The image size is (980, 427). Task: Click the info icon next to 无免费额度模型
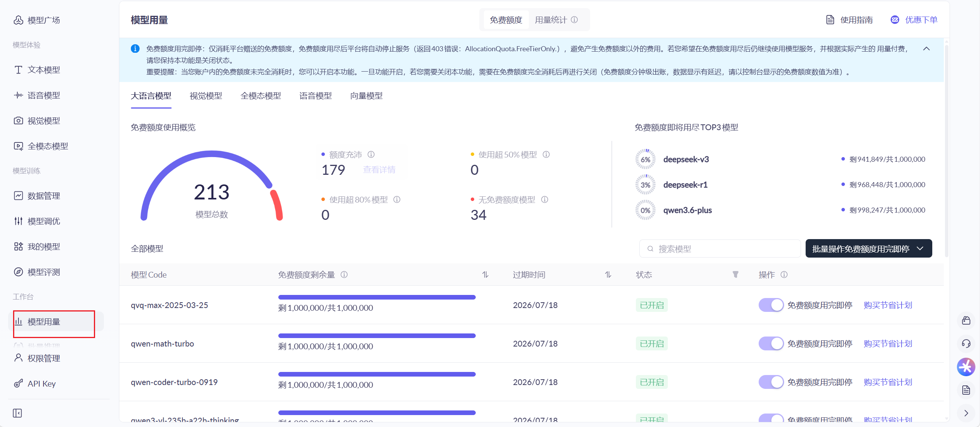pos(545,199)
